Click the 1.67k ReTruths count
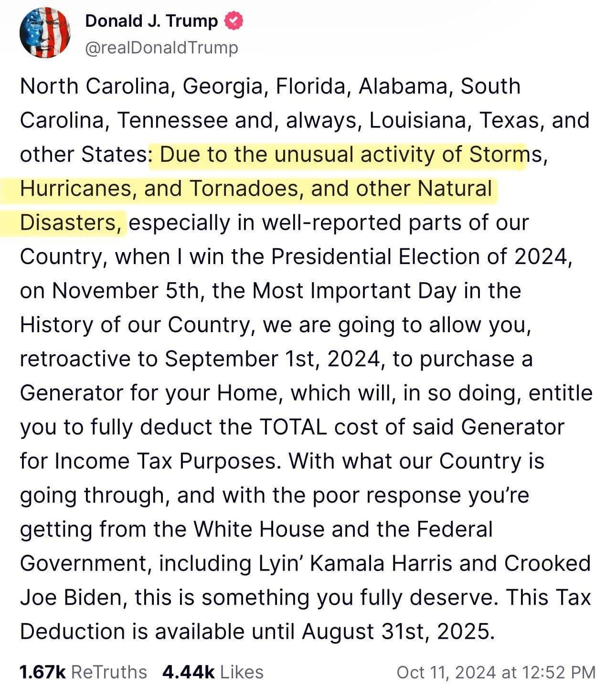The image size is (616, 697). pyautogui.click(x=83, y=672)
